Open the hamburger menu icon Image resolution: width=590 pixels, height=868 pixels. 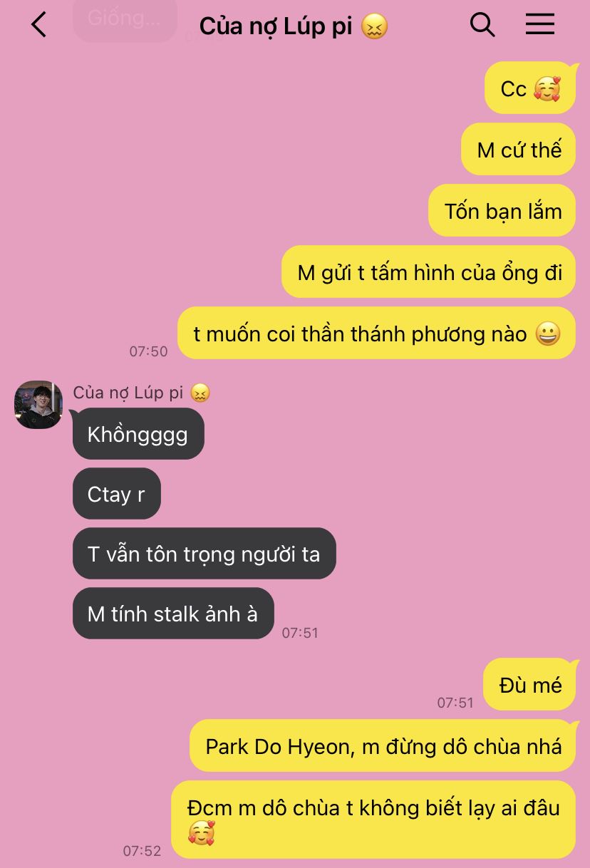(x=540, y=25)
